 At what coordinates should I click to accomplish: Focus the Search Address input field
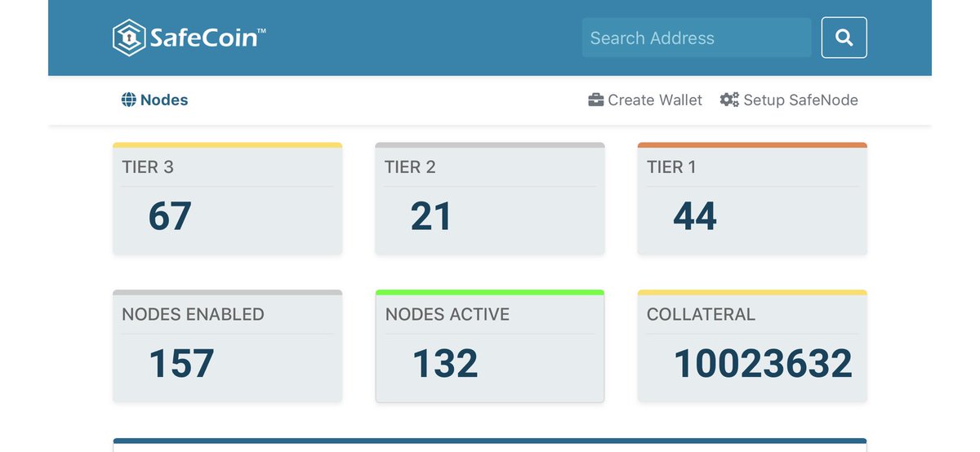pos(697,38)
